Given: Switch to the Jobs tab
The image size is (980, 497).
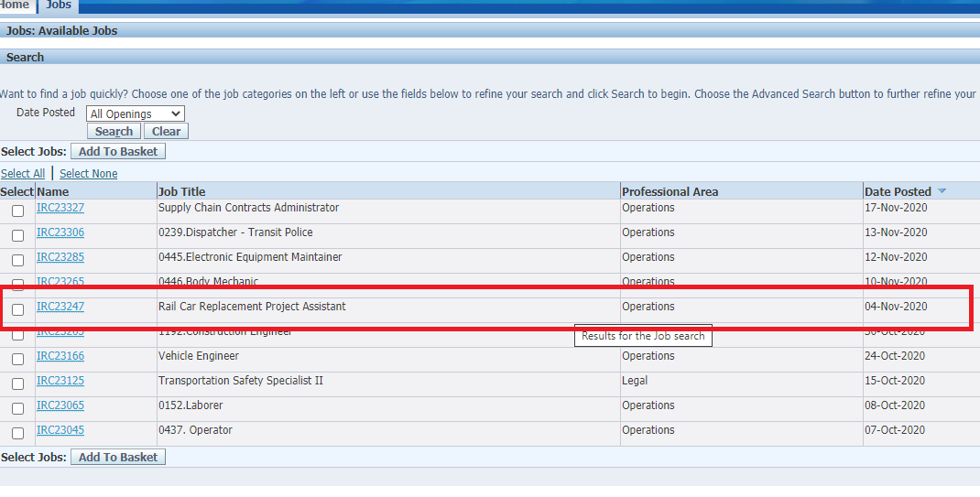Looking at the screenshot, I should [x=58, y=5].
